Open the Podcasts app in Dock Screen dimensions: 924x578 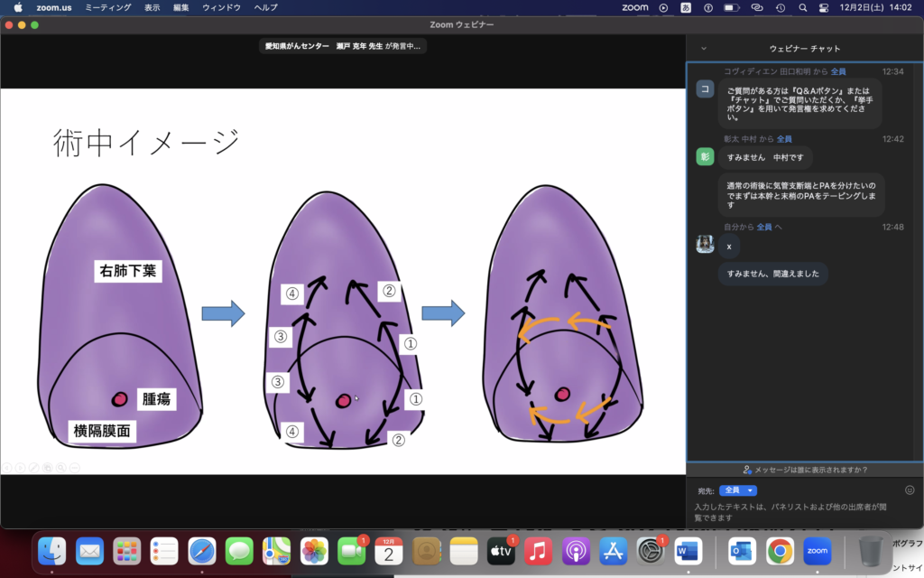click(576, 550)
